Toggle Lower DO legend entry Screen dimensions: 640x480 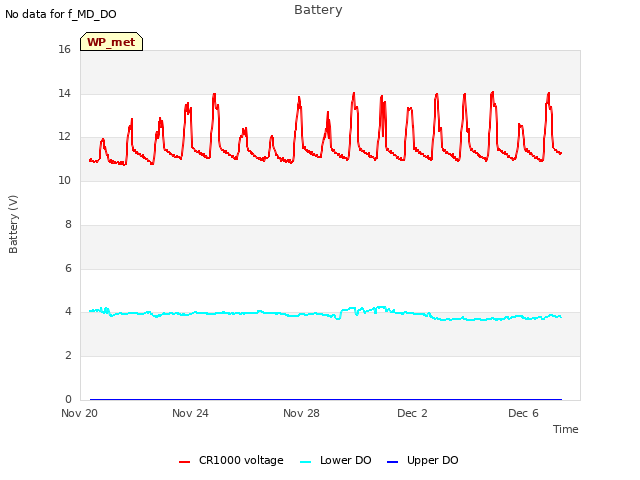point(336,460)
